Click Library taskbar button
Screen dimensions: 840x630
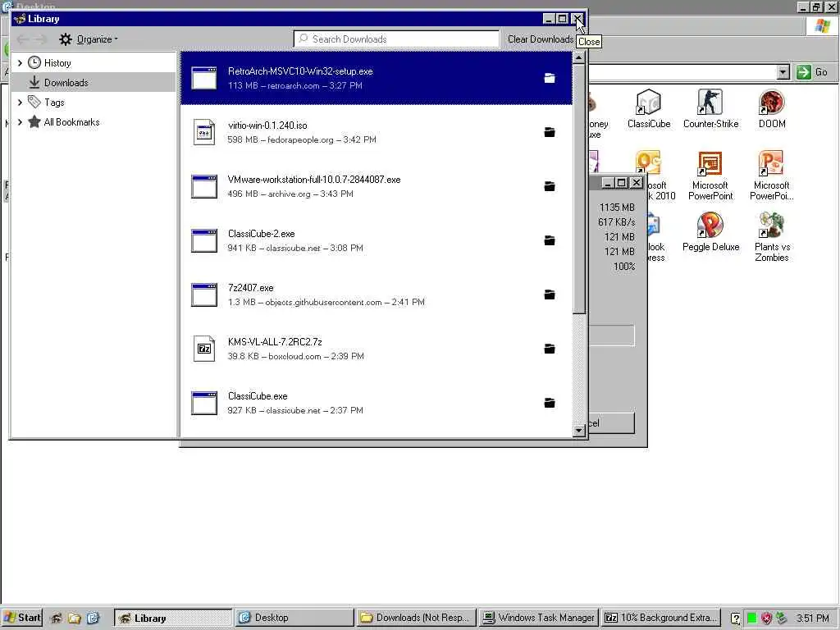point(173,618)
